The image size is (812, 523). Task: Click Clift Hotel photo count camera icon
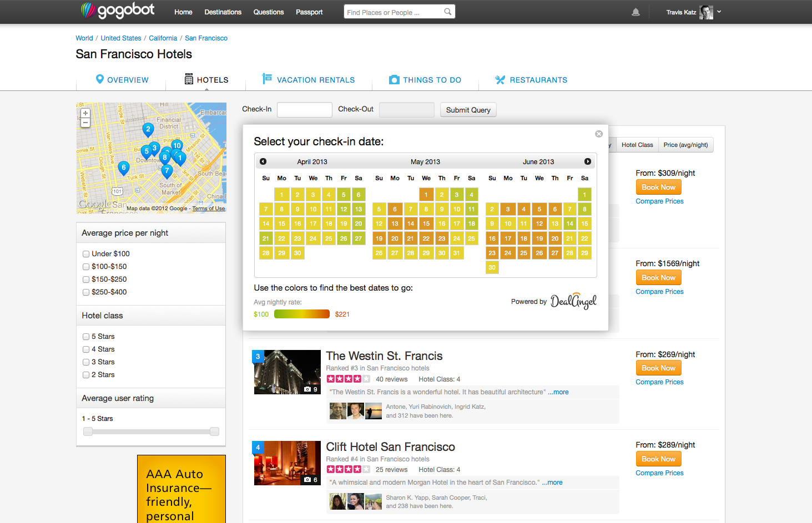point(307,480)
